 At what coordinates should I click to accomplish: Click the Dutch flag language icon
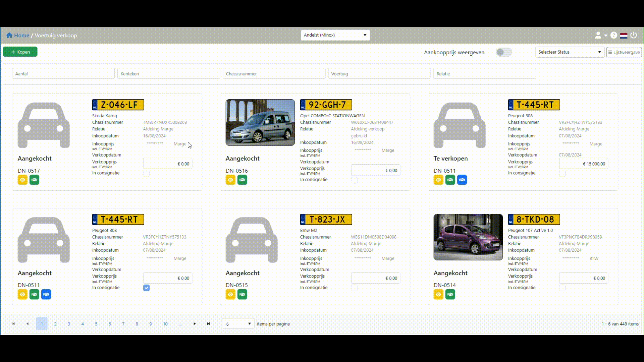pyautogui.click(x=624, y=36)
